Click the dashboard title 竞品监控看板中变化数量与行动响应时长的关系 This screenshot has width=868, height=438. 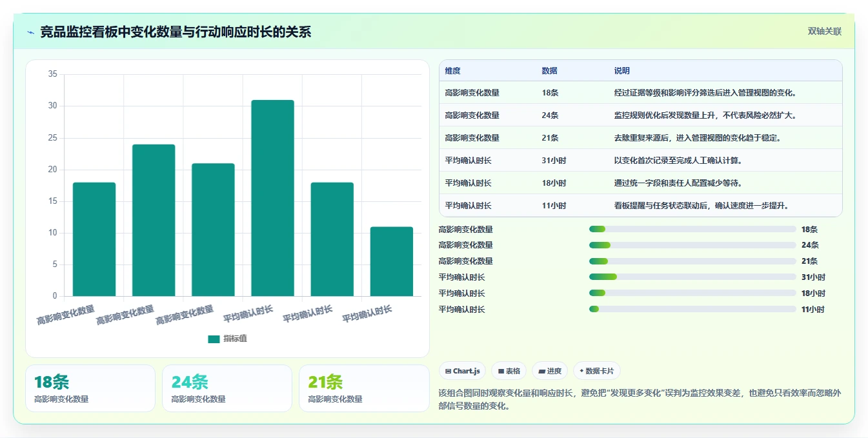[x=176, y=32]
